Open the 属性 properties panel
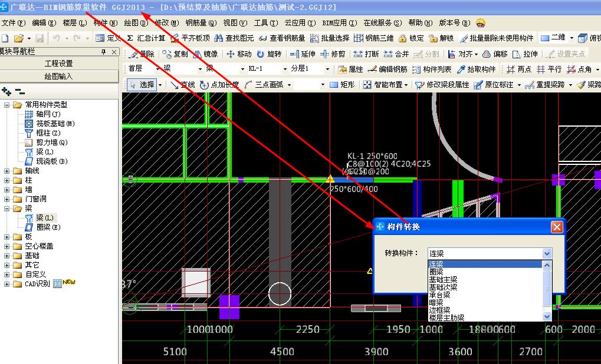Screen dimensions: 601x364 [x=350, y=70]
